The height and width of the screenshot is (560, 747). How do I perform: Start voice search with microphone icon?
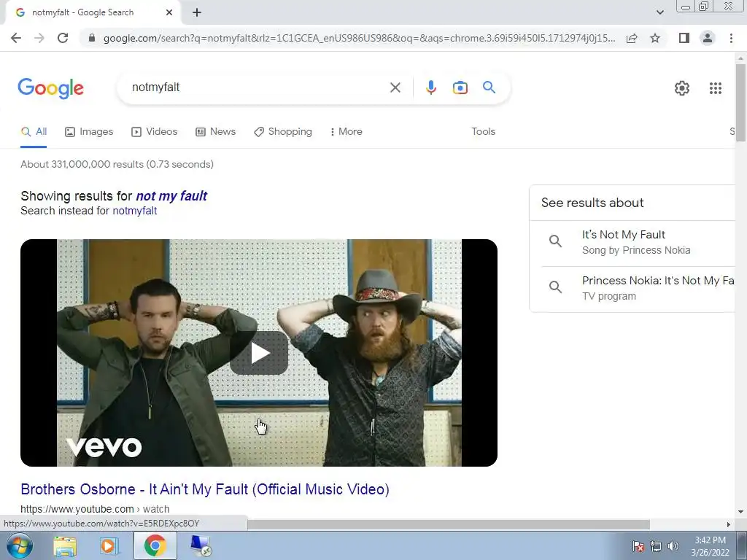tap(431, 87)
